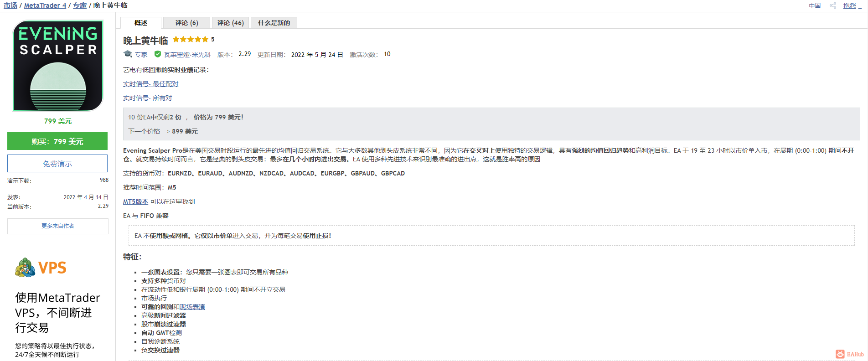The image size is (868, 361).
Task: Click the 股市崩溃过滤器 feature item
Action: coord(164,324)
